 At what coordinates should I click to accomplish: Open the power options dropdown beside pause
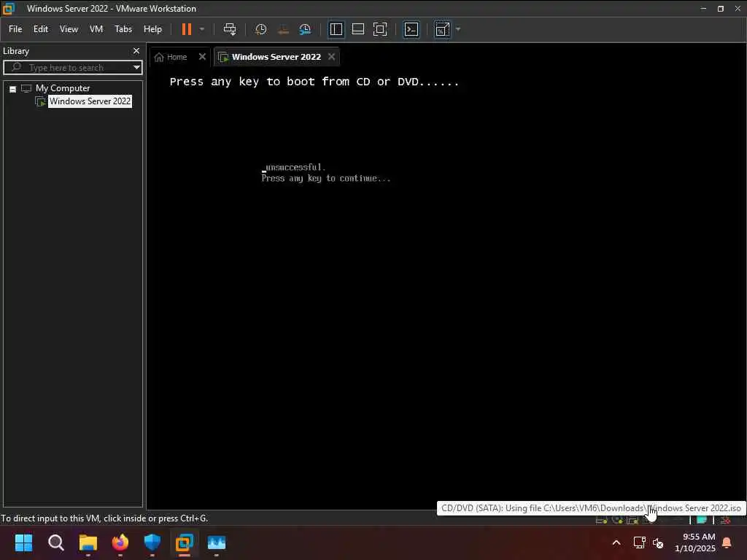[202, 29]
